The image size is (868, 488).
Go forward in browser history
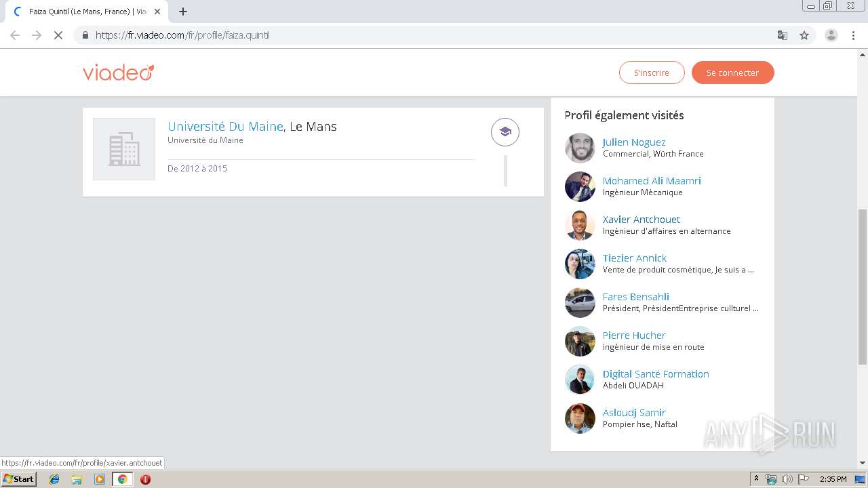click(37, 35)
